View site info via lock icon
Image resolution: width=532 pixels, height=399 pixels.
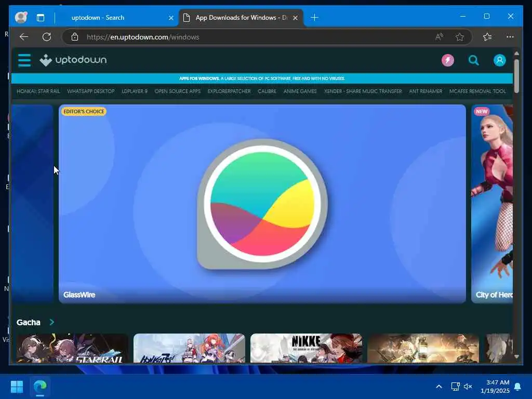click(x=75, y=37)
